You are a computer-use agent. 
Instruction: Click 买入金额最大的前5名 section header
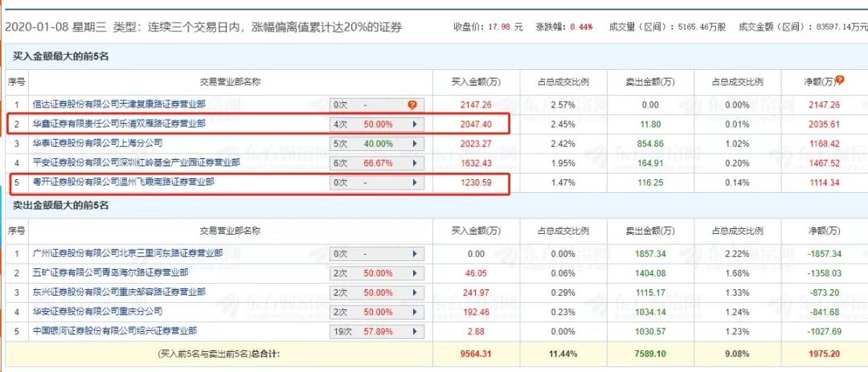(61, 56)
